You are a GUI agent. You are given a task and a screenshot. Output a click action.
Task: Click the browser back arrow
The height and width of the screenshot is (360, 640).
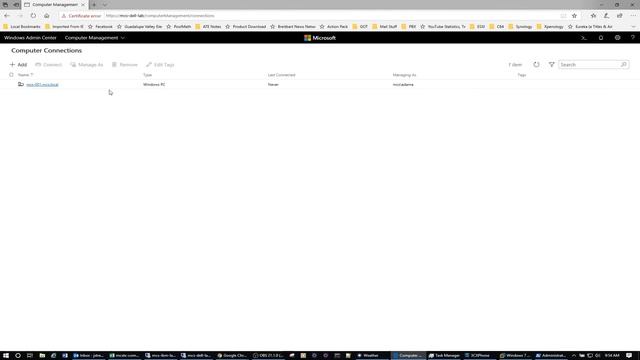(7, 16)
